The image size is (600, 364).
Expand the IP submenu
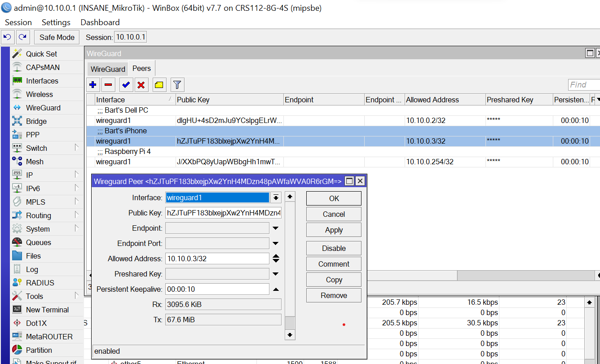[x=77, y=175]
